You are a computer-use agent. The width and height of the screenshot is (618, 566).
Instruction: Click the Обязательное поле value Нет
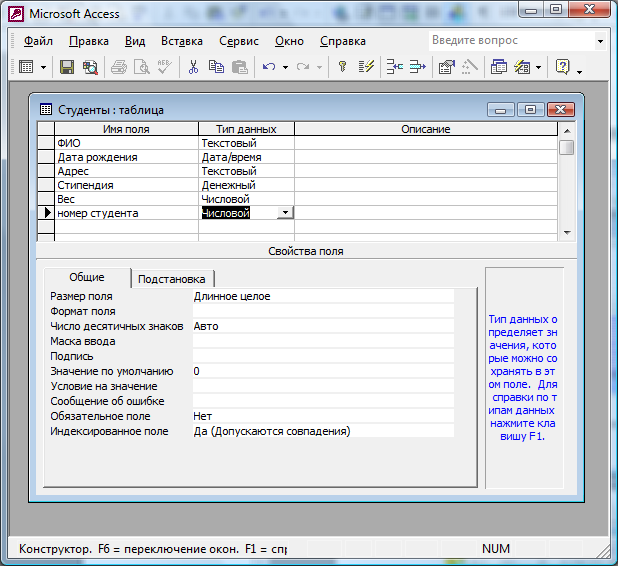point(323,416)
